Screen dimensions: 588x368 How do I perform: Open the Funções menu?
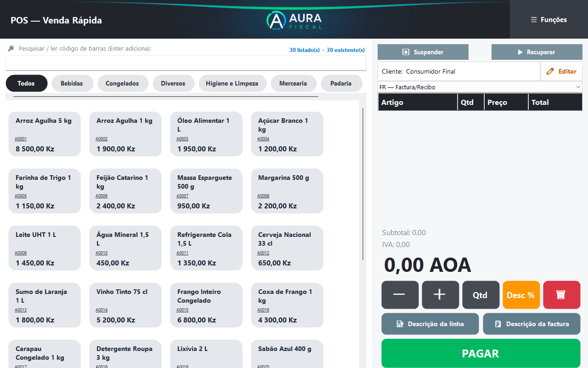[x=548, y=20]
